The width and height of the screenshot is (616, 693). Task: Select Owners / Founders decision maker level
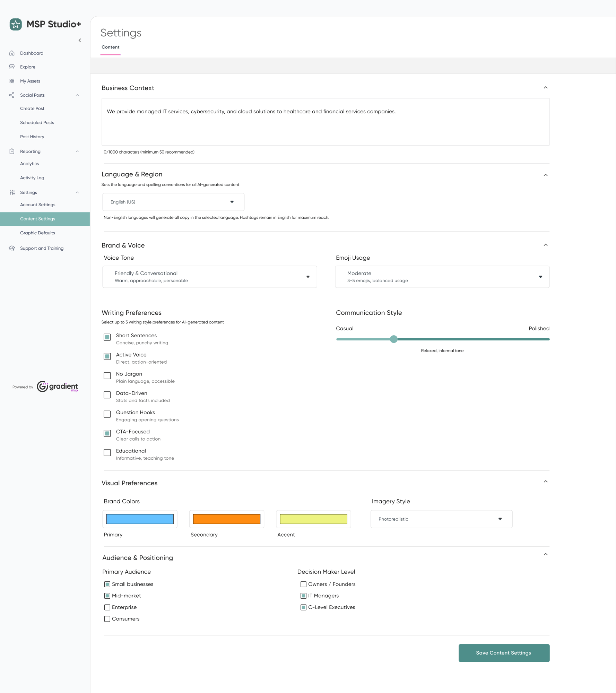[x=303, y=584]
